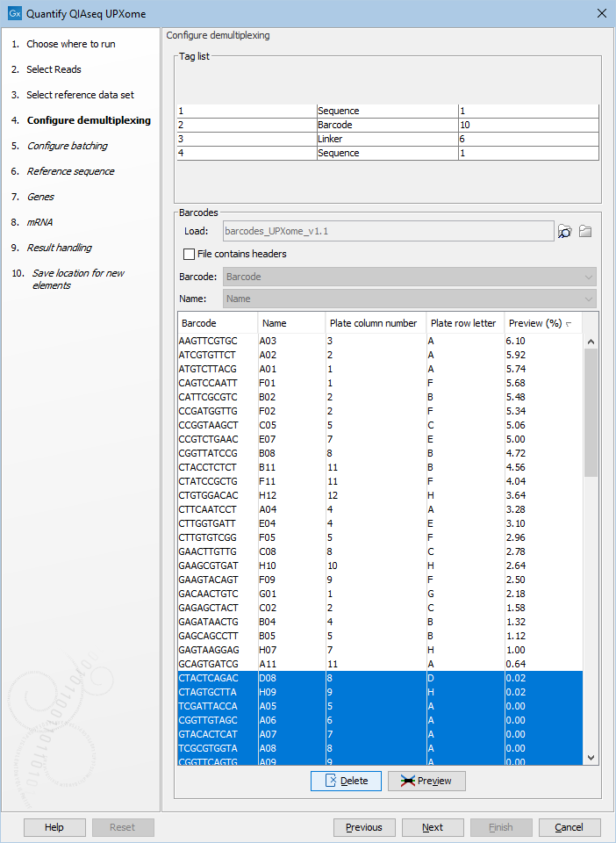Screen dimensions: 616x843
Task: Click the Previous button
Action: point(364,827)
